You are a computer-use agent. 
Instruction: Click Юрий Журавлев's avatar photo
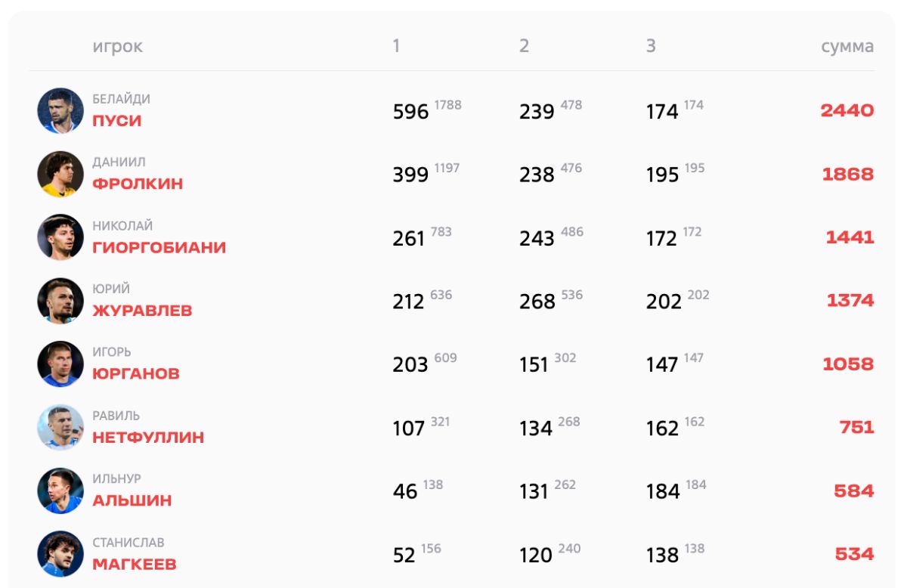click(x=60, y=301)
